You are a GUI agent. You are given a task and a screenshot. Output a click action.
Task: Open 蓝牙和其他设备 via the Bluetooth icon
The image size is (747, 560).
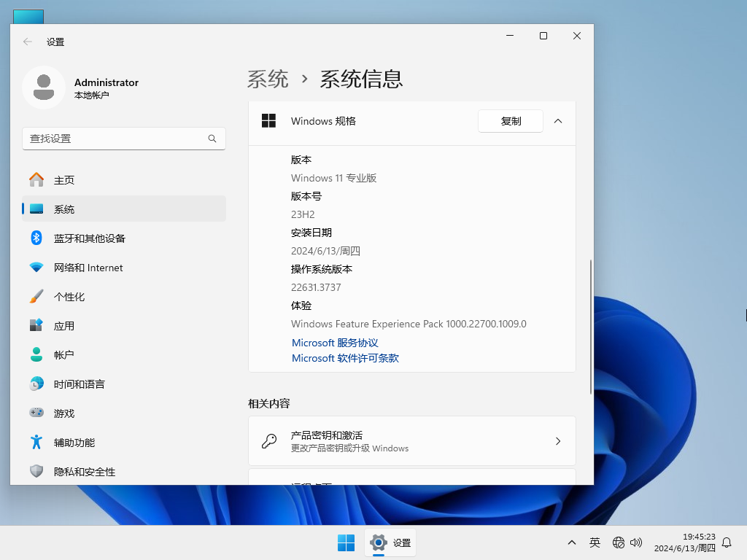(36, 238)
